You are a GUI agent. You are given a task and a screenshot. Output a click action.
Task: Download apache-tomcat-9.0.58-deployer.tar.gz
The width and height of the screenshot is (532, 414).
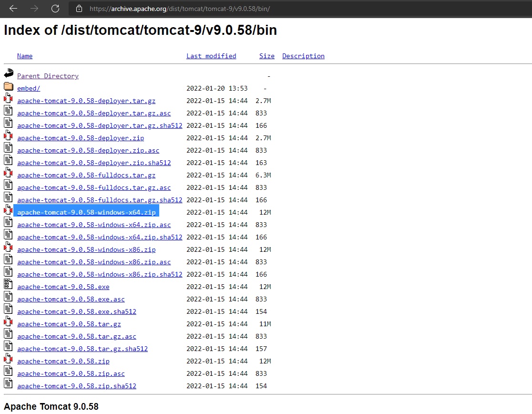point(86,101)
